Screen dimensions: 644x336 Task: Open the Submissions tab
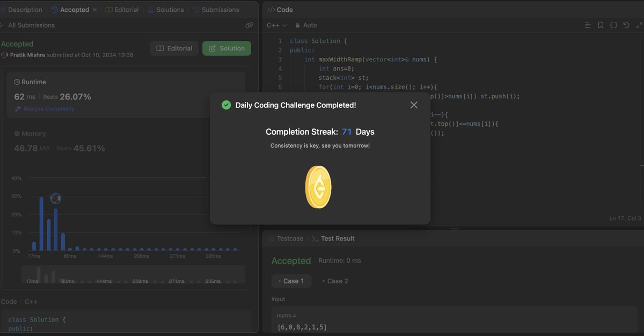pos(216,10)
